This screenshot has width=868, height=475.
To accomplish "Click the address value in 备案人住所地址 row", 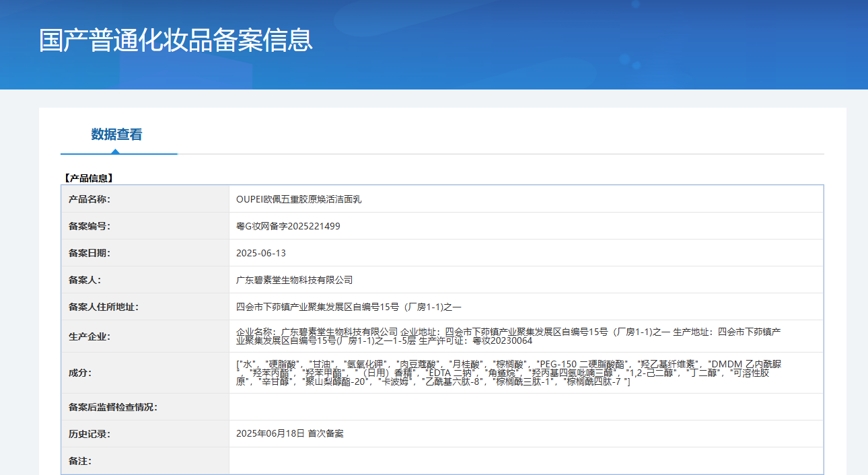I will click(349, 307).
